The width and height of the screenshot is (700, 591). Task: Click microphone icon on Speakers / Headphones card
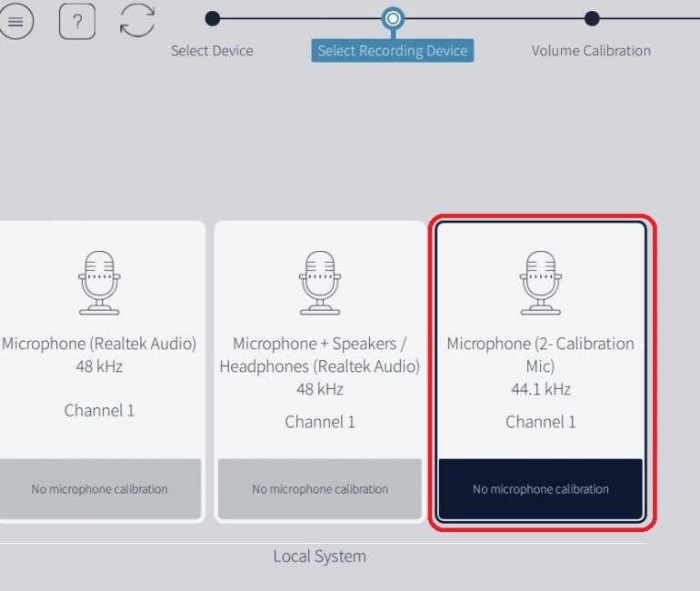pyautogui.click(x=319, y=283)
